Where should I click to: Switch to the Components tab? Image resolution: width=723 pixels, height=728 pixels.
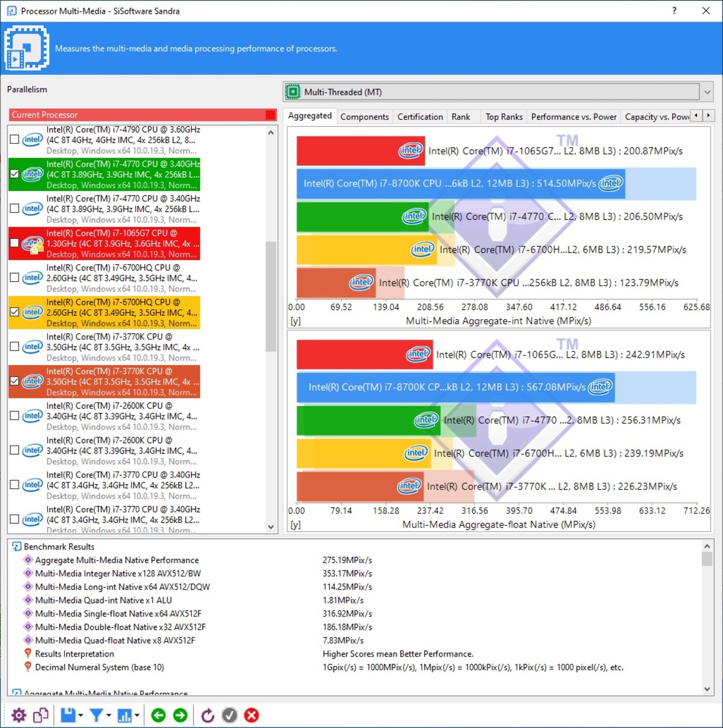(365, 116)
